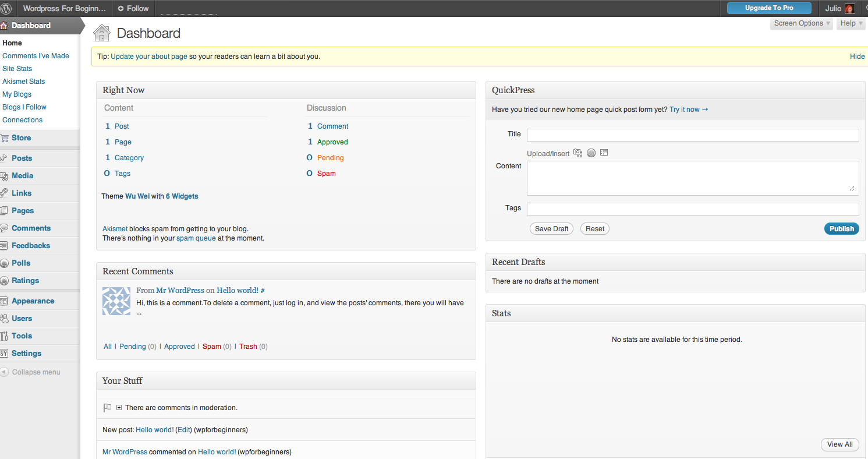Click the Collapse menu arrow icon
Viewport: 868px width, 459px height.
point(4,372)
